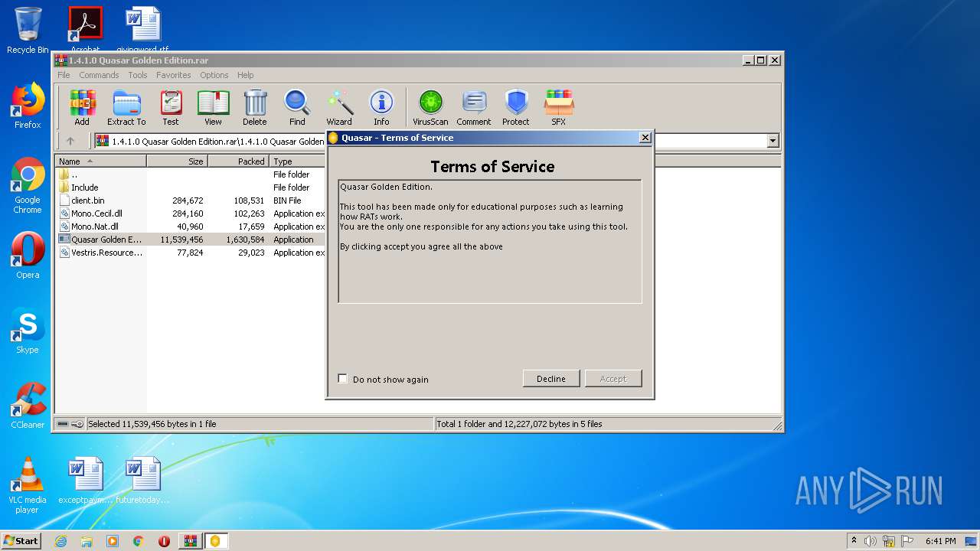Open CCleaner desktop shortcut
The width and height of the screenshot is (980, 551).
point(28,406)
